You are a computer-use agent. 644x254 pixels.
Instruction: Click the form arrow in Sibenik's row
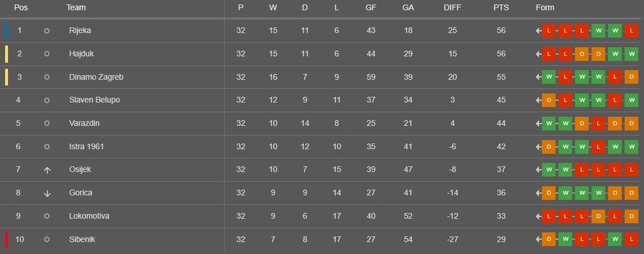point(538,240)
